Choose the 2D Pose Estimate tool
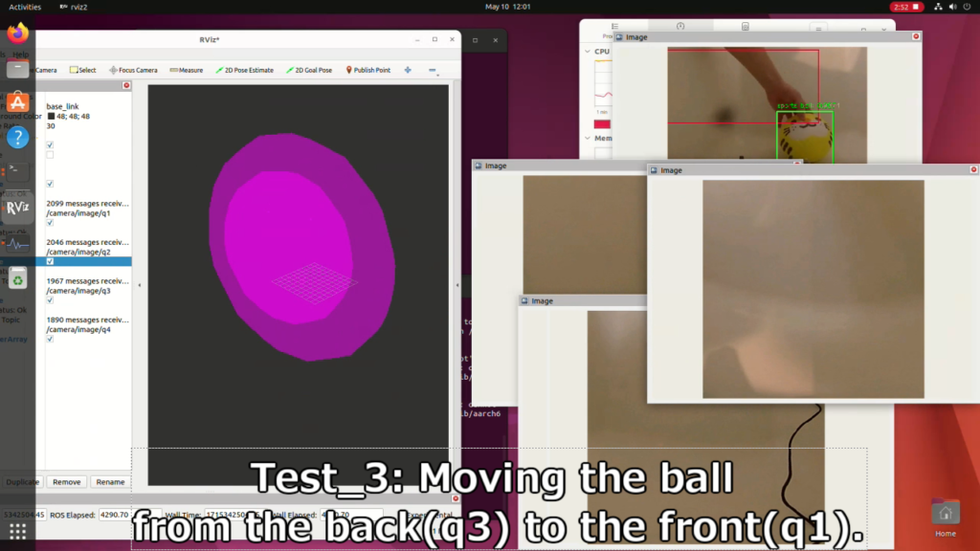This screenshot has width=980, height=551. tap(245, 70)
